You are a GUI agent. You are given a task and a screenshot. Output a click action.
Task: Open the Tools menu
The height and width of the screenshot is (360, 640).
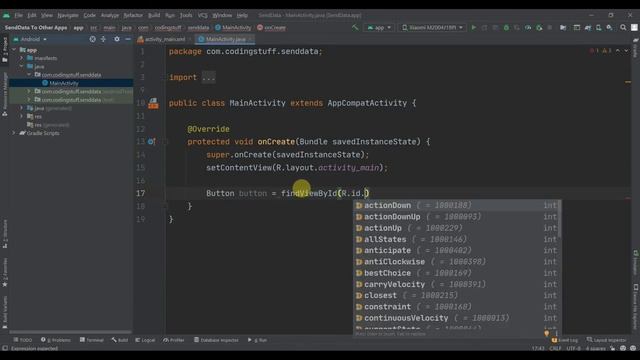[x=186, y=15]
